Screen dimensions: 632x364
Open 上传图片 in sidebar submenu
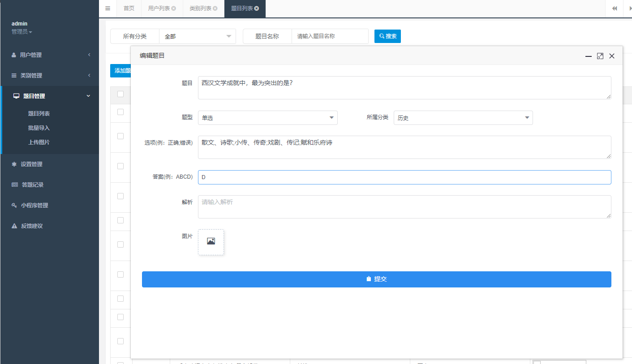(x=39, y=142)
